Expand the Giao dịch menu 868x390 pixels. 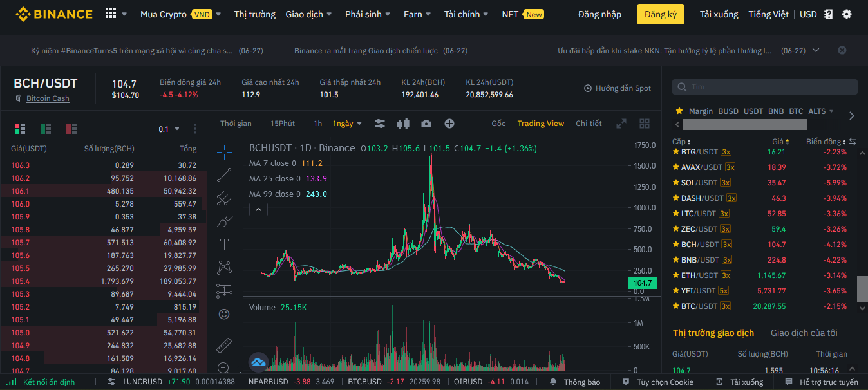[309, 14]
